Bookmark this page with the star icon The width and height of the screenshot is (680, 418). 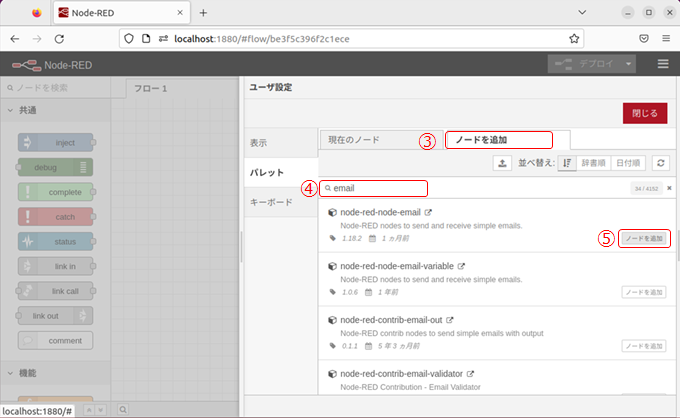pos(575,39)
